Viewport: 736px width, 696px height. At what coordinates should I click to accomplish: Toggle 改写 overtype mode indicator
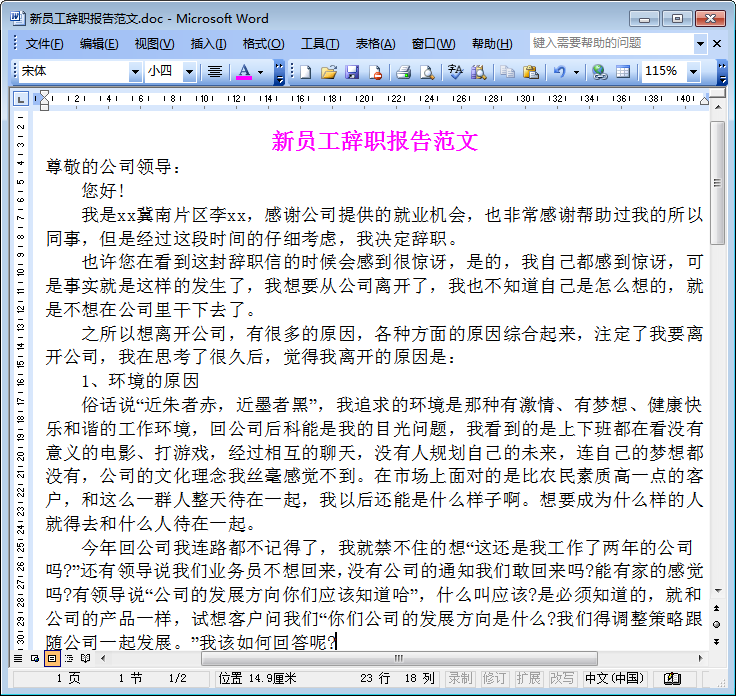pyautogui.click(x=562, y=678)
